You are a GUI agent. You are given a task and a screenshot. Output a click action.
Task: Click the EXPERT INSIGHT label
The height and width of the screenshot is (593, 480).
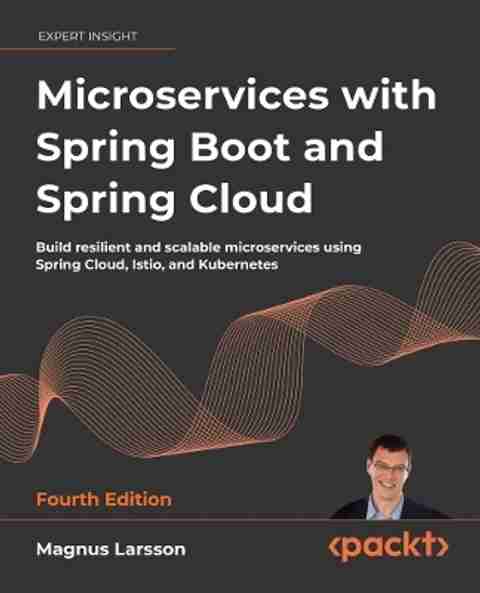click(x=87, y=36)
